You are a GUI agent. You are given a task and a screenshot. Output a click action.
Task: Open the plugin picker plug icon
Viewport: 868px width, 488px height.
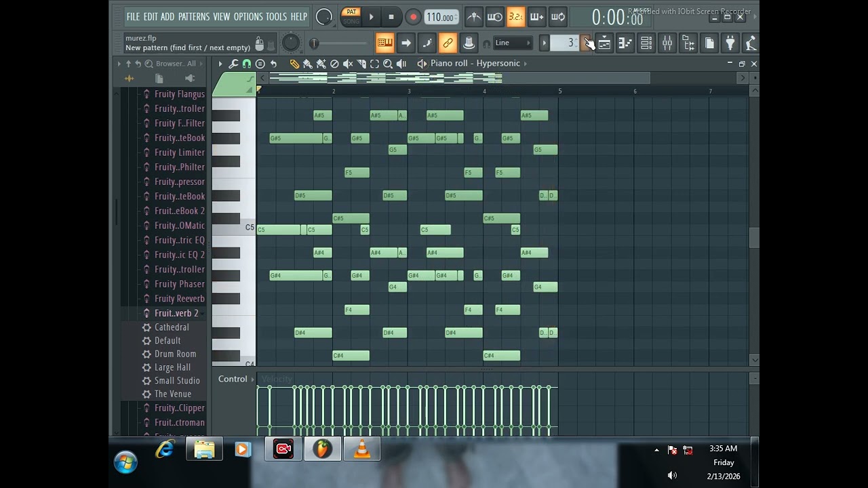coord(730,43)
